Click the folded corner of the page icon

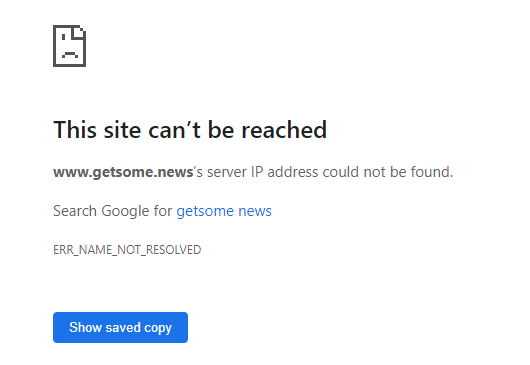(78, 31)
